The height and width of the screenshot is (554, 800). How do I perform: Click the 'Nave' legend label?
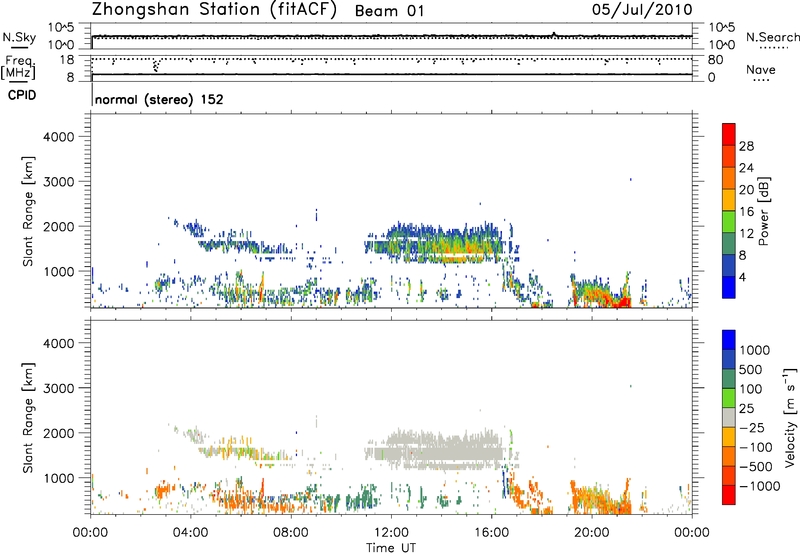coord(760,69)
